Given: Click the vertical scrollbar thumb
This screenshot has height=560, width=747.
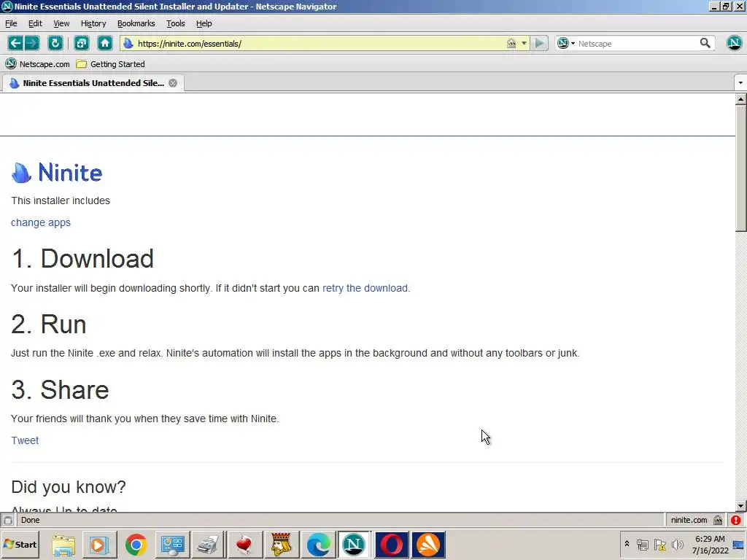Looking at the screenshot, I should pos(741,168).
